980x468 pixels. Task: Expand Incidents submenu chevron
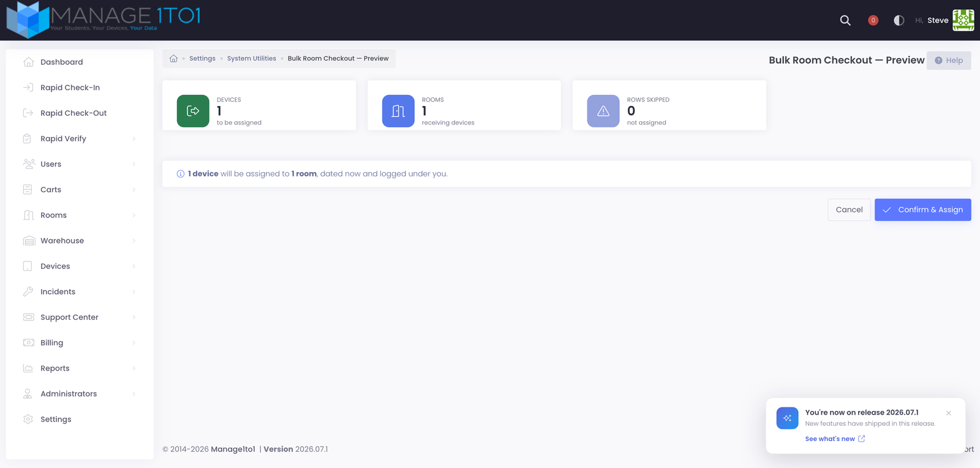point(134,292)
